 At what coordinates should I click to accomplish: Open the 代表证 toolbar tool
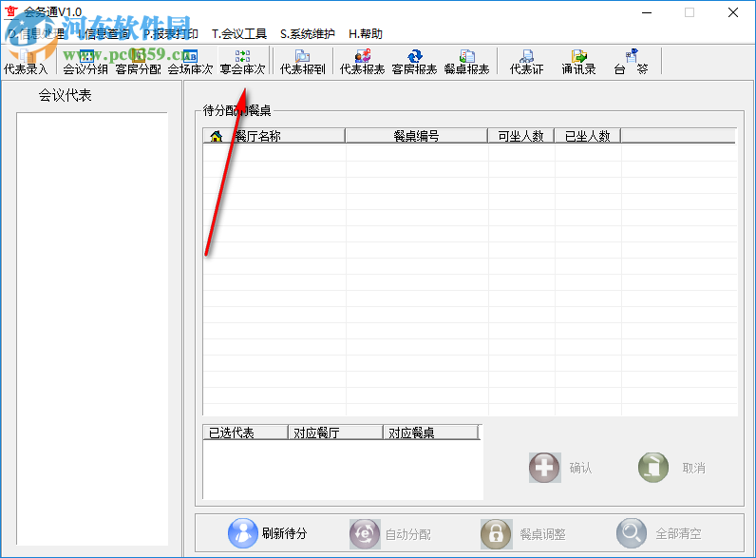pyautogui.click(x=526, y=61)
